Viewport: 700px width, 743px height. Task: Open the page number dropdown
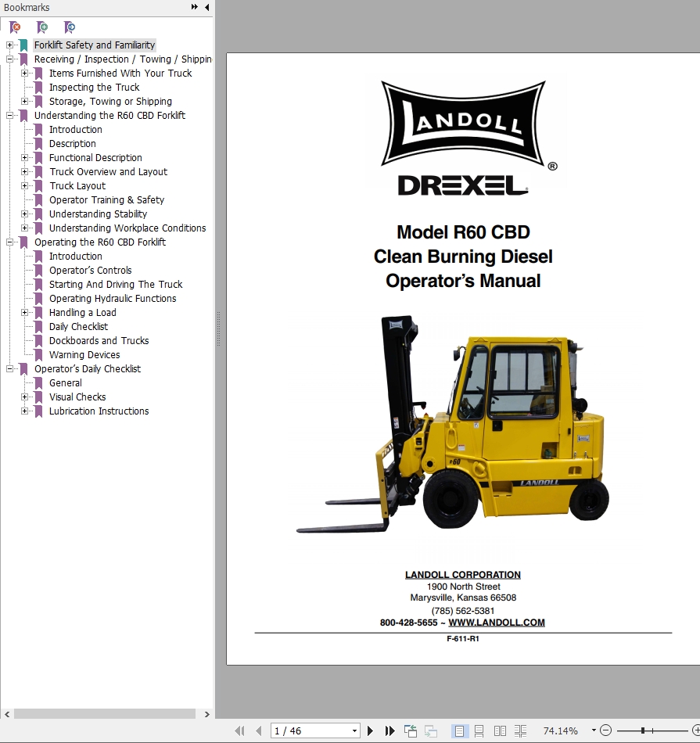tap(354, 730)
